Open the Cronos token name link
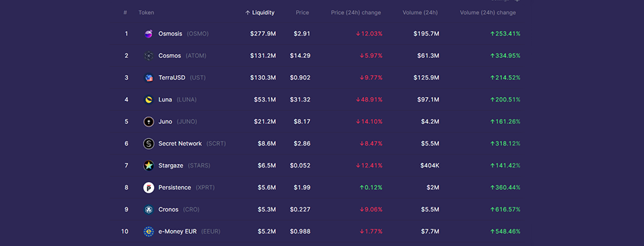Screen dimensions: 644x246 [169, 209]
